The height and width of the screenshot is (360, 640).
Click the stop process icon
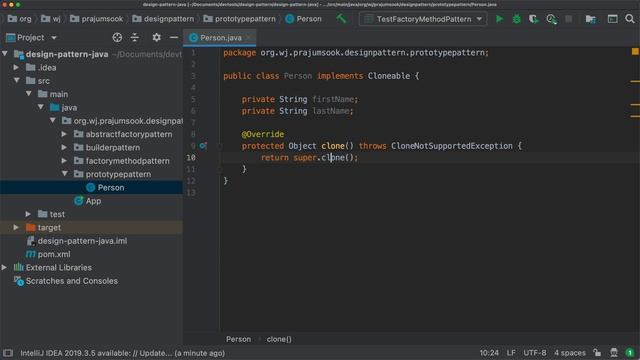[x=569, y=19]
